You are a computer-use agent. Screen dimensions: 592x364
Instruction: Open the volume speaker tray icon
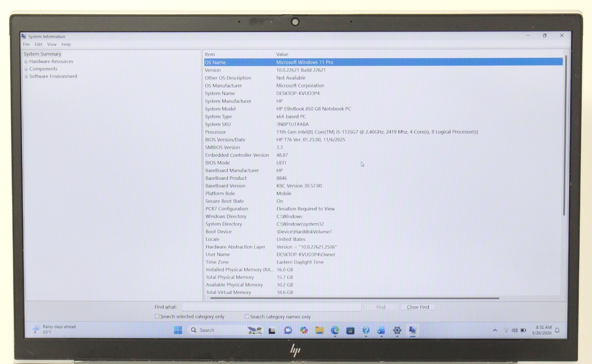click(515, 330)
